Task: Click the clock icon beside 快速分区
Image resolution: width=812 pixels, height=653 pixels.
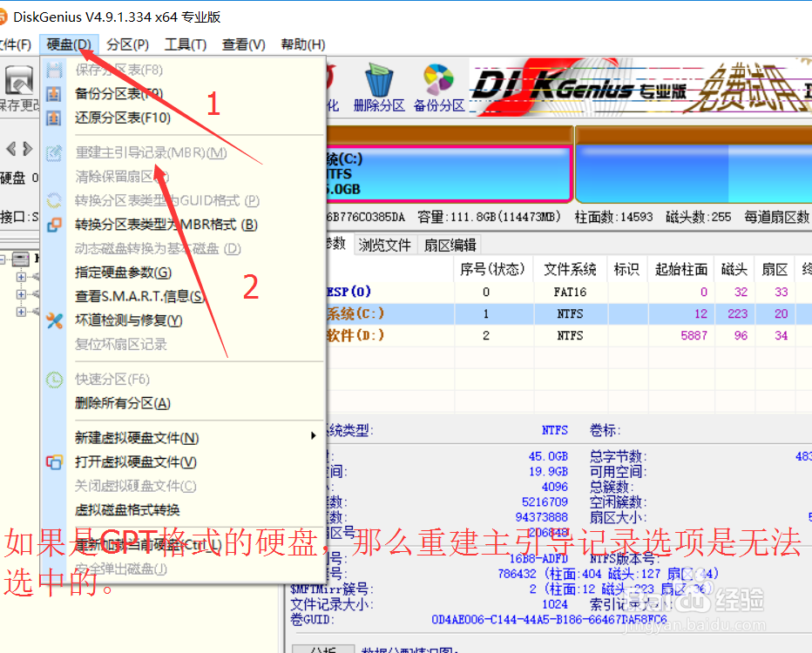Action: point(54,380)
